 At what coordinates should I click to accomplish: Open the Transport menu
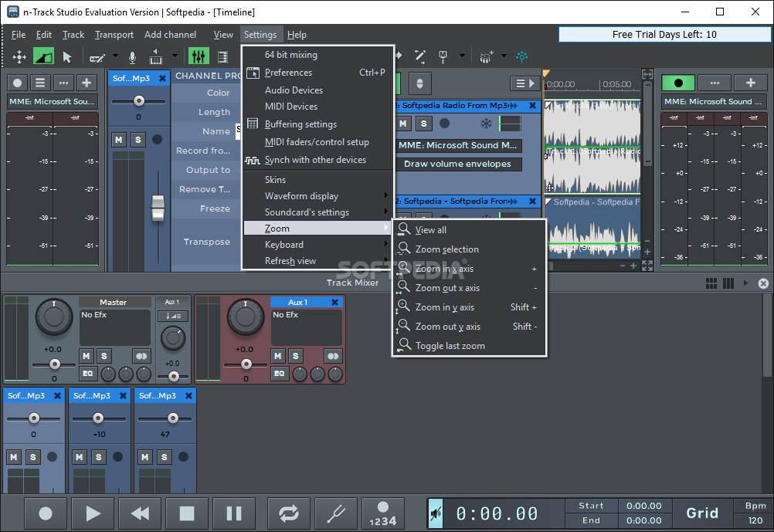(x=114, y=35)
